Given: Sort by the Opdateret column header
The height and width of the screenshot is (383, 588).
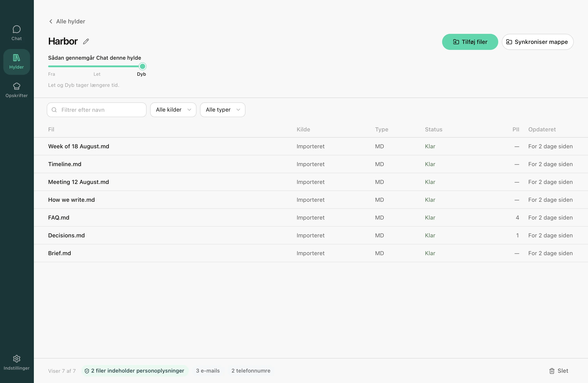Looking at the screenshot, I should (542, 129).
